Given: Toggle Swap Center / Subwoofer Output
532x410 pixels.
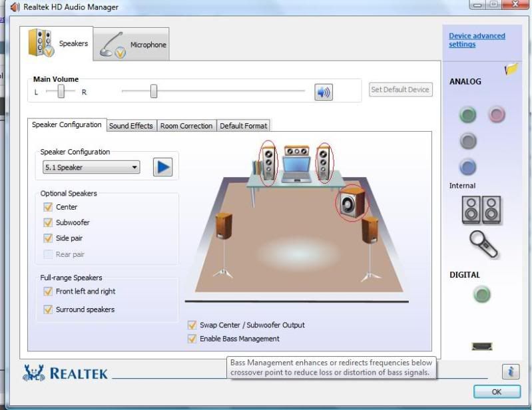Looking at the screenshot, I should click(192, 325).
